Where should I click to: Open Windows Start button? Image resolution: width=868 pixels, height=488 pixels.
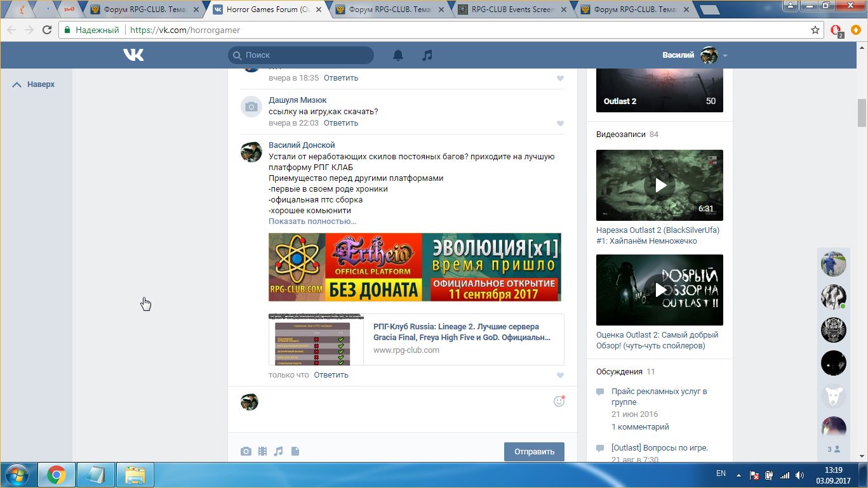click(18, 475)
